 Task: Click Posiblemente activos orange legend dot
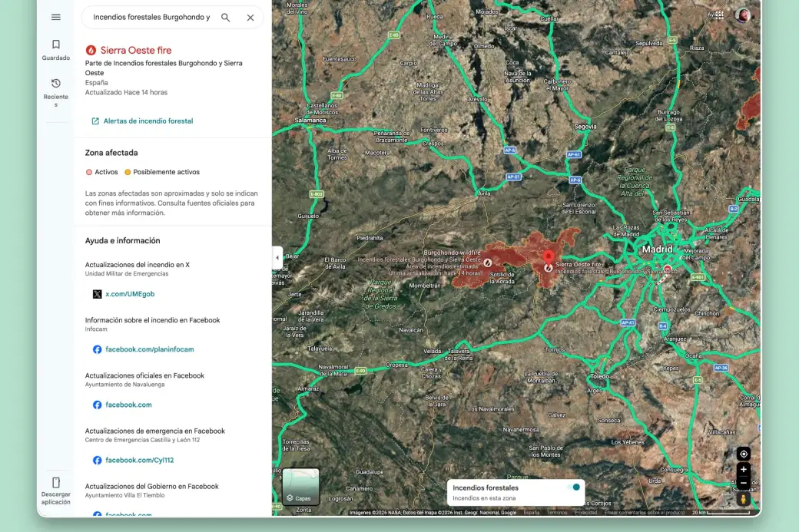pyautogui.click(x=128, y=172)
